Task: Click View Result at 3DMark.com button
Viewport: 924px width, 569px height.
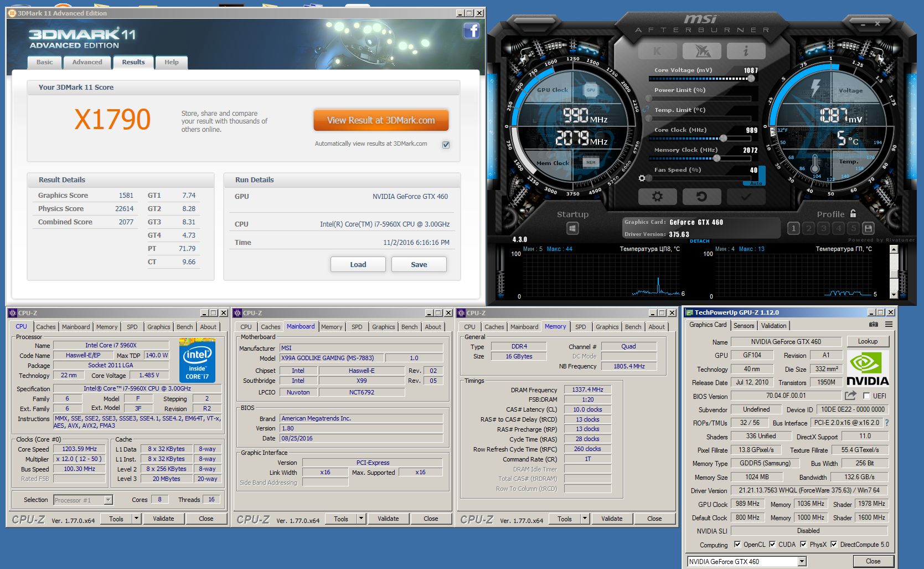Action: point(381,120)
